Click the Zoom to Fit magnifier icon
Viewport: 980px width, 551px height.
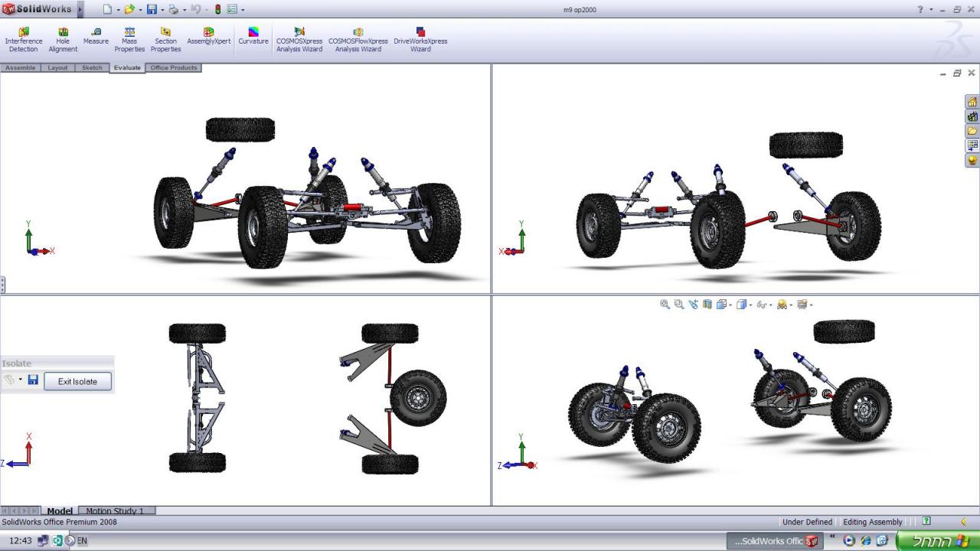point(665,305)
